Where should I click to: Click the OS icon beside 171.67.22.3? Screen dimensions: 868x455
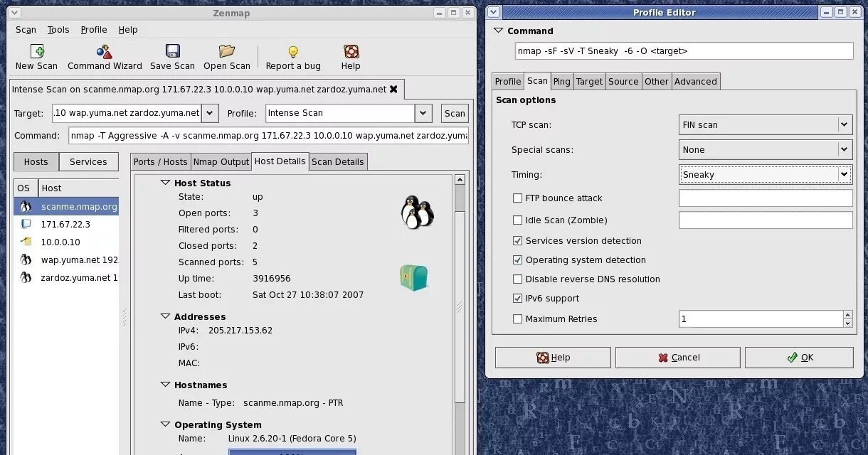26,224
